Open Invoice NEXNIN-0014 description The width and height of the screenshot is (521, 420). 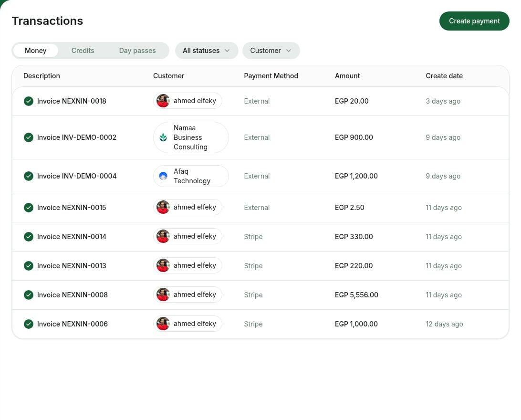(x=72, y=237)
